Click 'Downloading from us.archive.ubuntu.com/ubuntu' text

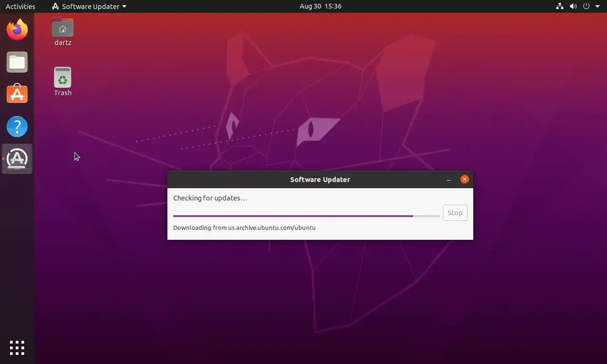[x=244, y=227]
